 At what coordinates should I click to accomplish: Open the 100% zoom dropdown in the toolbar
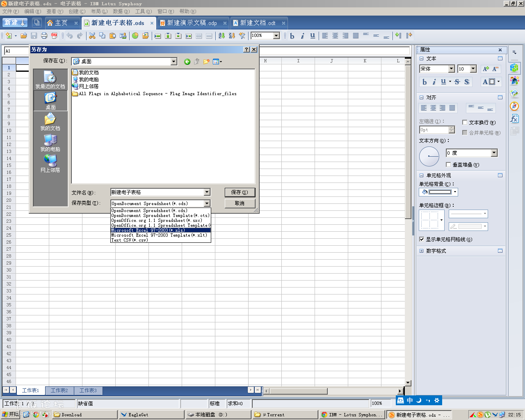point(276,36)
